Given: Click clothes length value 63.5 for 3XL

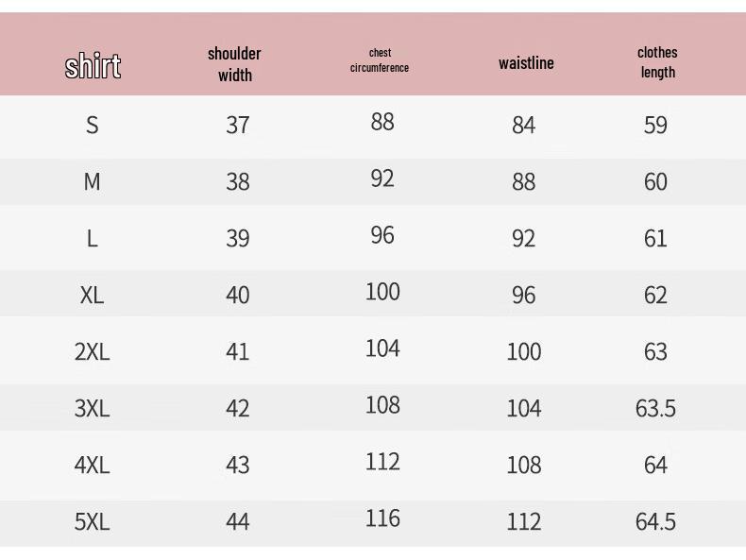Looking at the screenshot, I should (x=655, y=408).
